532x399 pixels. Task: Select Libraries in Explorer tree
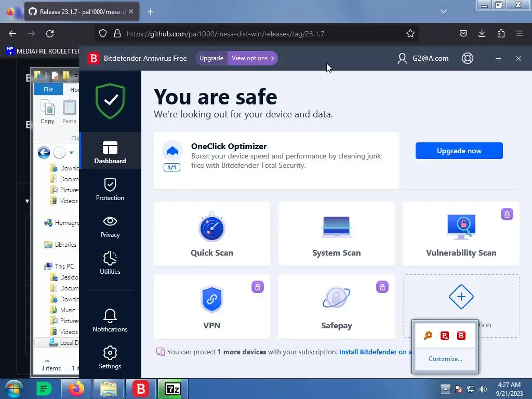(60, 245)
